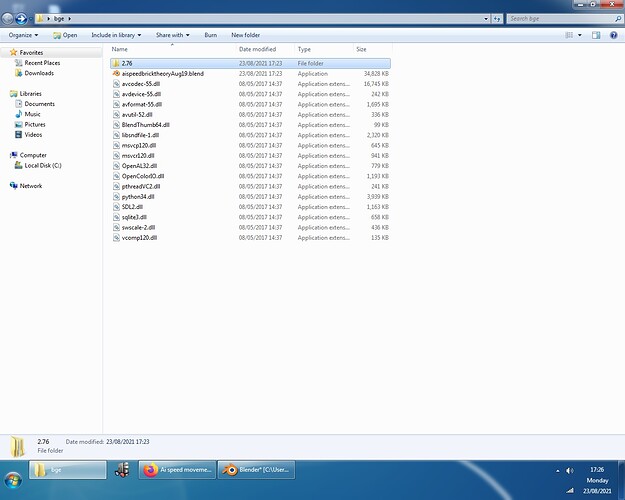Screen dimensions: 625x500
Task: Open the Include in library dropdown
Action: pos(116,35)
